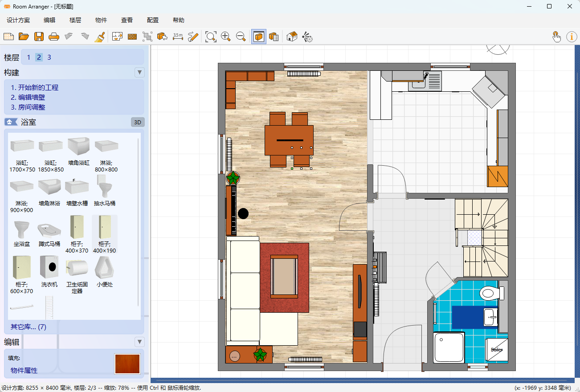This screenshot has height=392, width=580.
Task: Save the project using the floppy disk icon
Action: point(39,37)
